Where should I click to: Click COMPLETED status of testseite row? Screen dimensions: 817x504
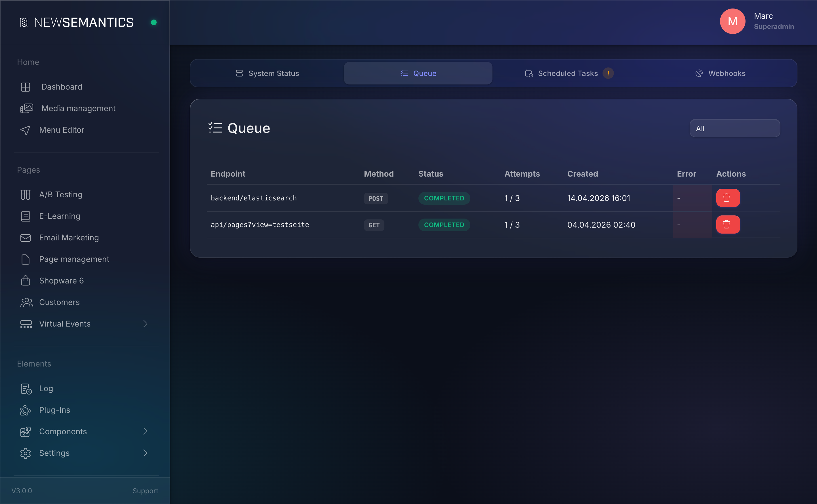(444, 225)
